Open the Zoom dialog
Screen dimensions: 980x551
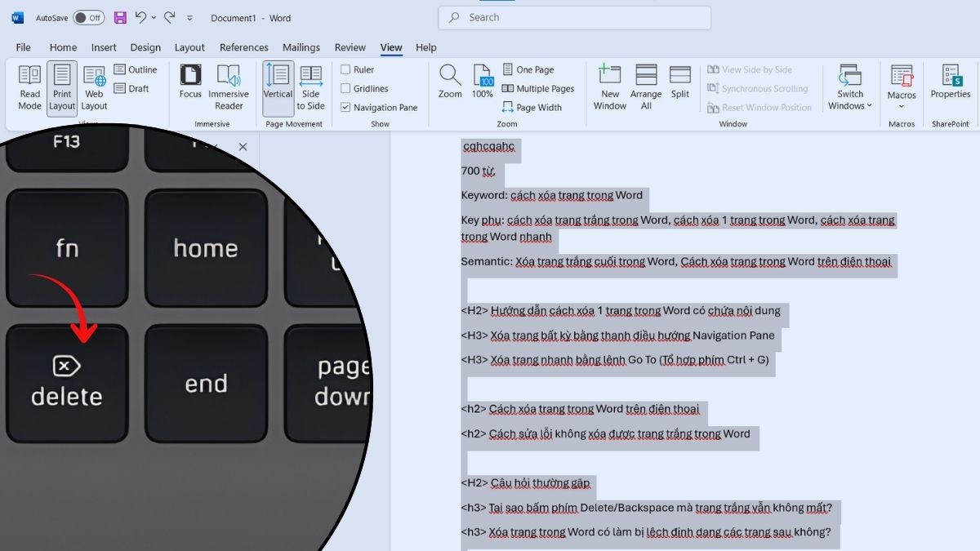point(450,82)
